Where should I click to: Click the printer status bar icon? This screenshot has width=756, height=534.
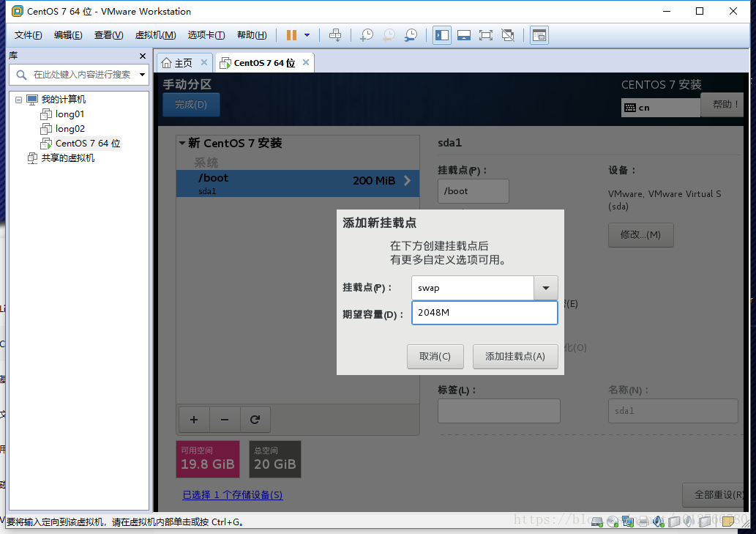643,522
